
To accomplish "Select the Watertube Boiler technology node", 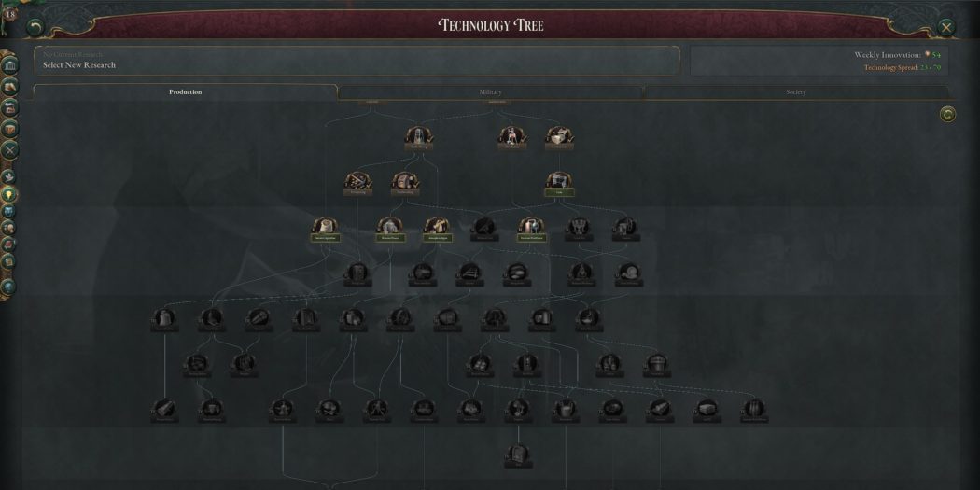I will click(531, 230).
